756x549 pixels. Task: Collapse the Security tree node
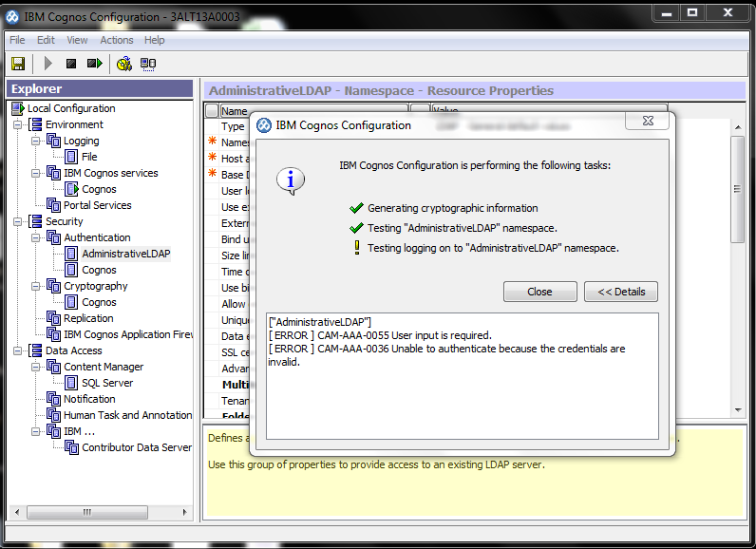[18, 221]
